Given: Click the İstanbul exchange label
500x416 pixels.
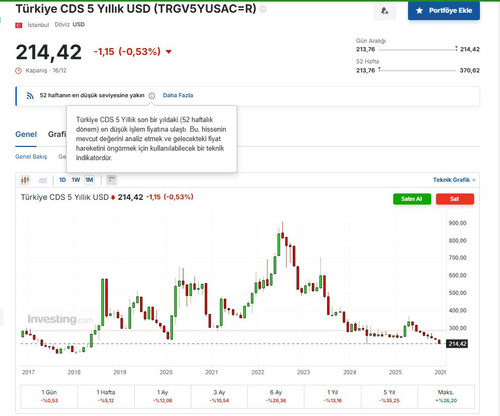Looking at the screenshot, I should [x=38, y=25].
